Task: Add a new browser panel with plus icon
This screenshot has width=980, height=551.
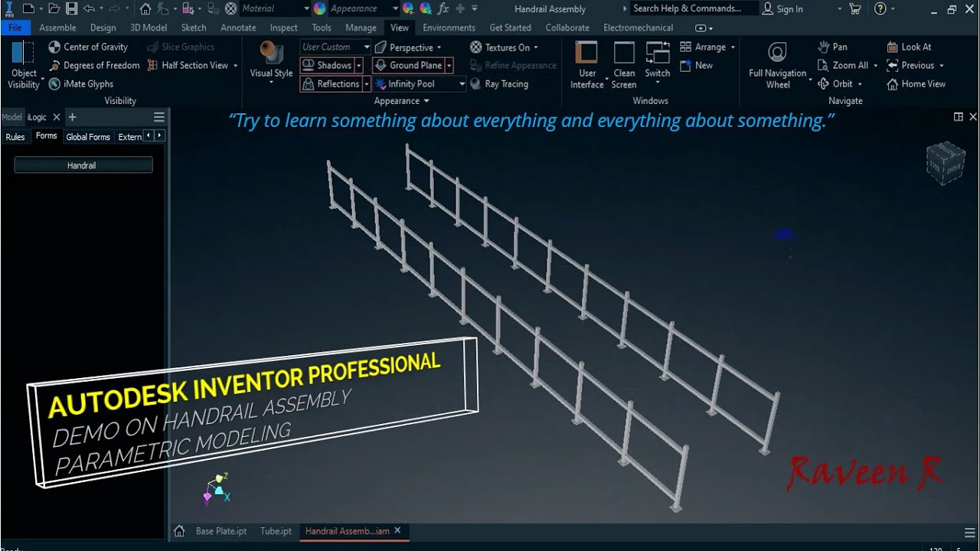Action: (72, 117)
